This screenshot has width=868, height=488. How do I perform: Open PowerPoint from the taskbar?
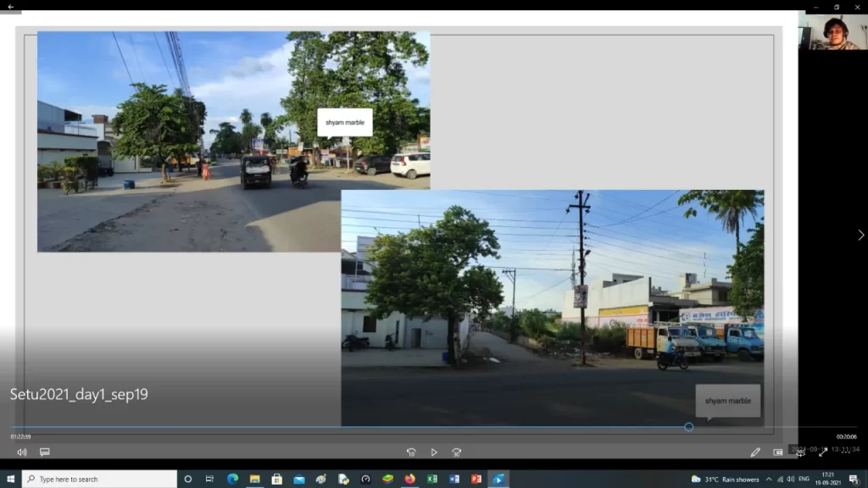click(476, 480)
